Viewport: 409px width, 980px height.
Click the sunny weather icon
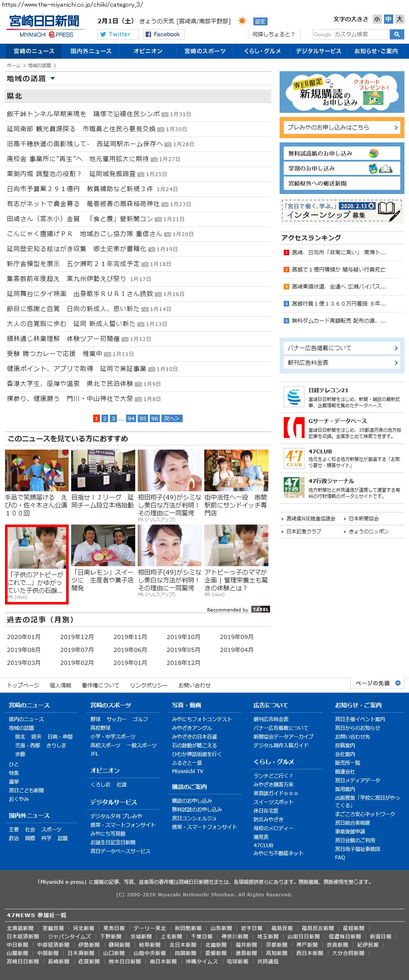tap(242, 21)
